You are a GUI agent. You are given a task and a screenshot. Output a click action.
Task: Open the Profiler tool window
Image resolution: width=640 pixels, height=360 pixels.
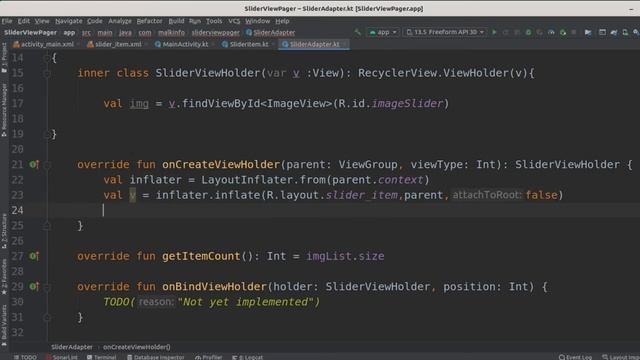(209, 357)
